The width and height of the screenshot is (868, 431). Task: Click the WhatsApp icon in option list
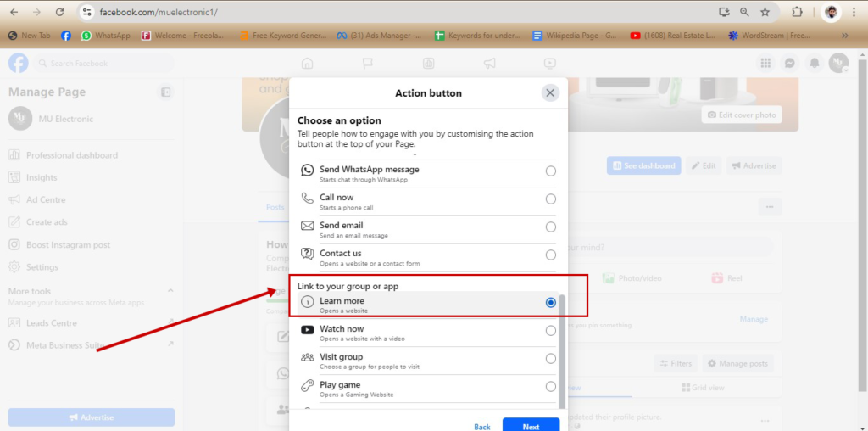(307, 170)
